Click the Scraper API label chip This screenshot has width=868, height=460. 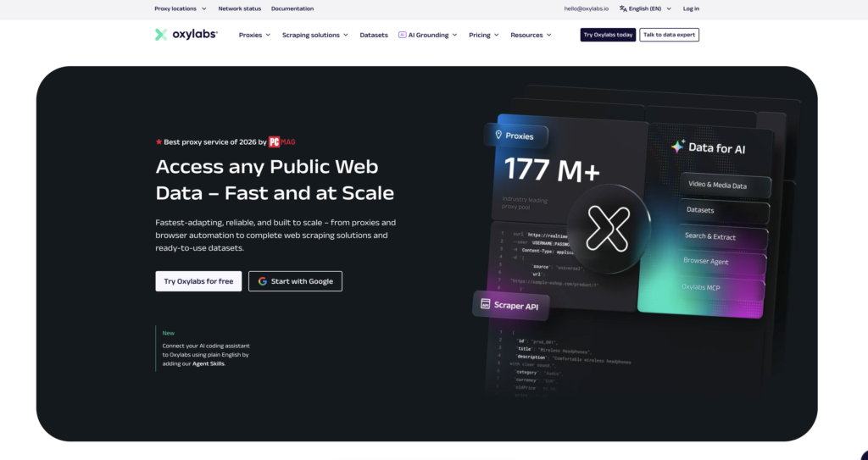coord(511,305)
